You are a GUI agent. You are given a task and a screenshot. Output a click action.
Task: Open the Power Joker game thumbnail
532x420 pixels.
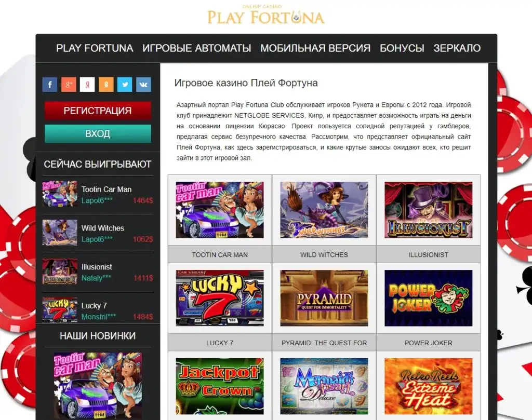click(x=428, y=298)
